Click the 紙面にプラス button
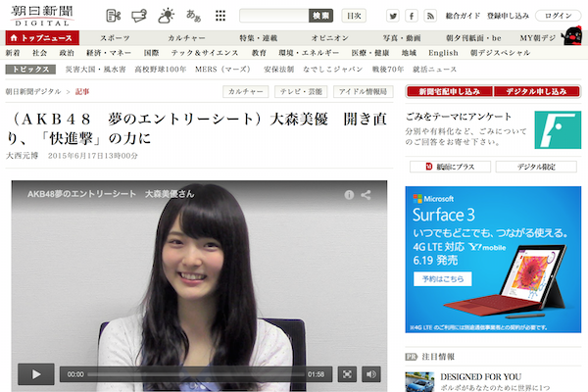Image resolution: width=588 pixels, height=392 pixels. point(450,167)
